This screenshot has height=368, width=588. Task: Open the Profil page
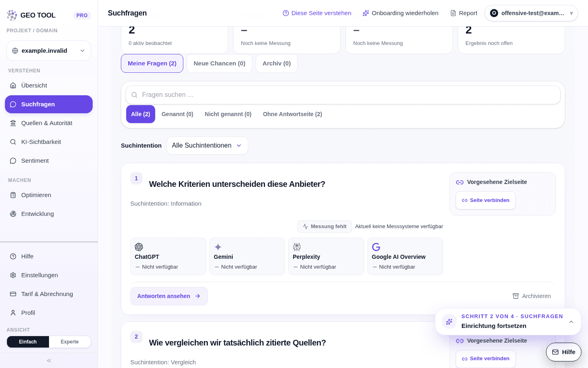pos(49,313)
